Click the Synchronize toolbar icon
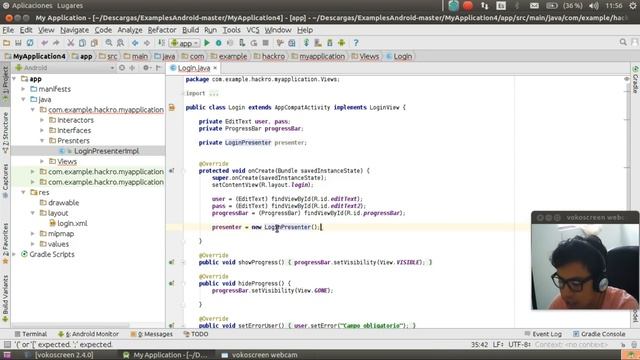Screen dimensions: 640x360 coord(30,43)
